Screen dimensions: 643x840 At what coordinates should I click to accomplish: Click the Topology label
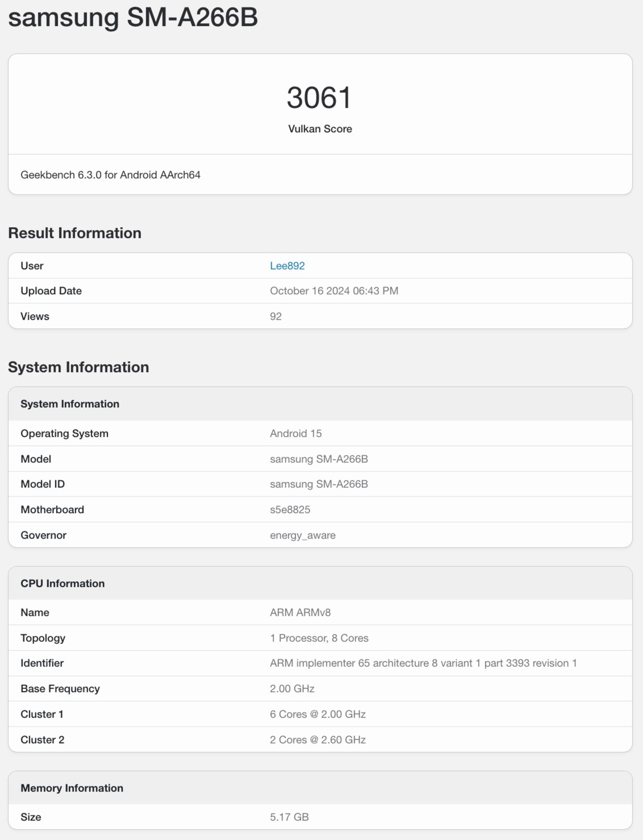(43, 638)
